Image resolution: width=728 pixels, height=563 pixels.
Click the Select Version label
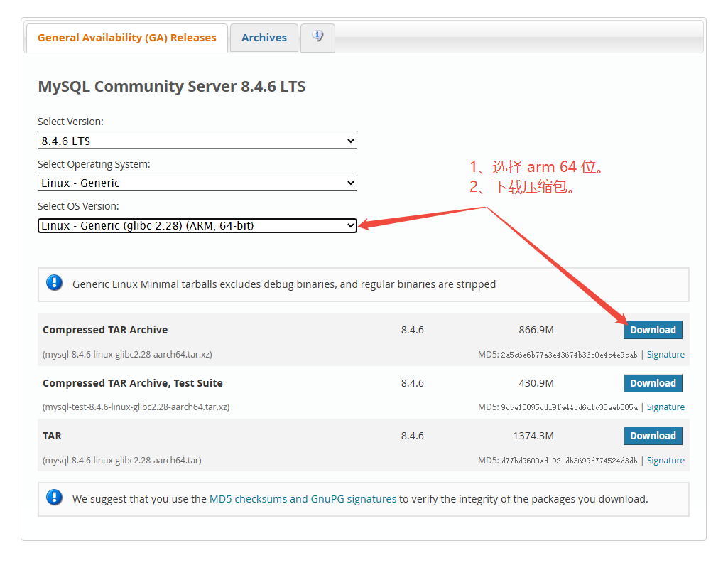pyautogui.click(x=70, y=122)
